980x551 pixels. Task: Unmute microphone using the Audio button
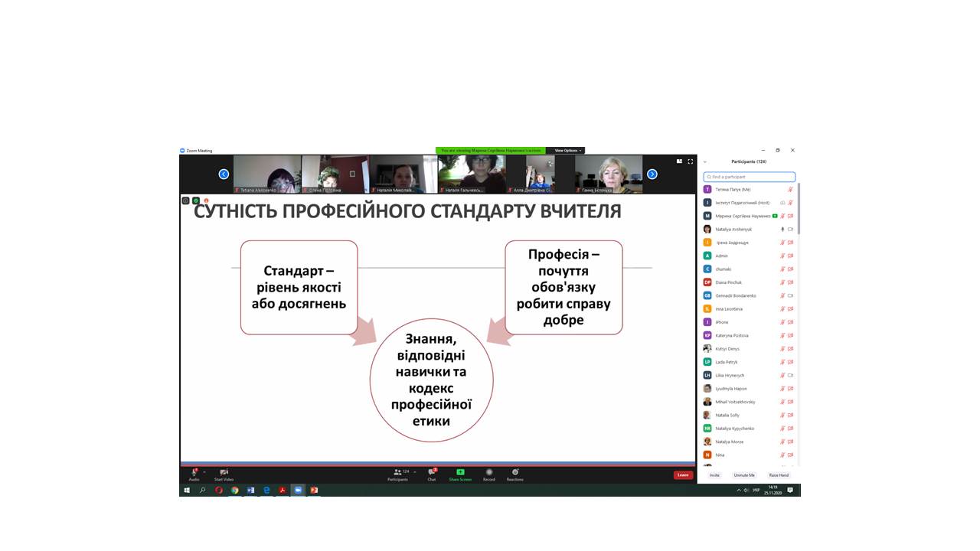pyautogui.click(x=194, y=473)
